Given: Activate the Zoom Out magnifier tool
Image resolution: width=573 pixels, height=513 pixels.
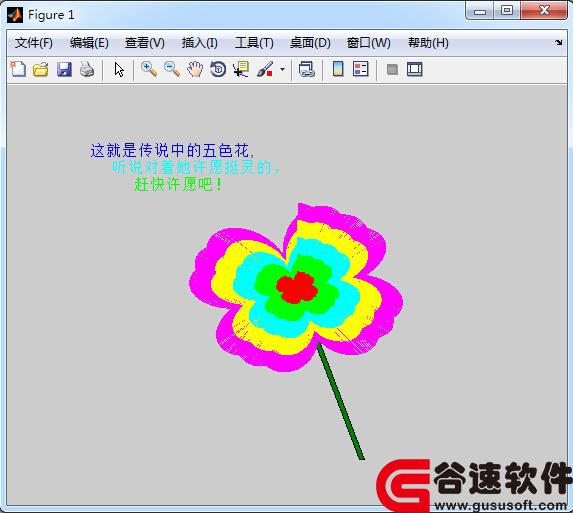Looking at the screenshot, I should coord(172,69).
